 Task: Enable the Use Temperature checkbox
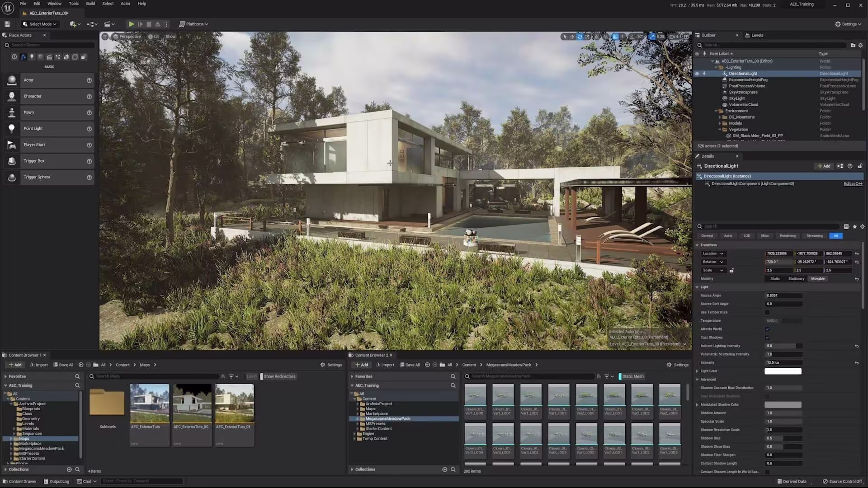point(767,312)
